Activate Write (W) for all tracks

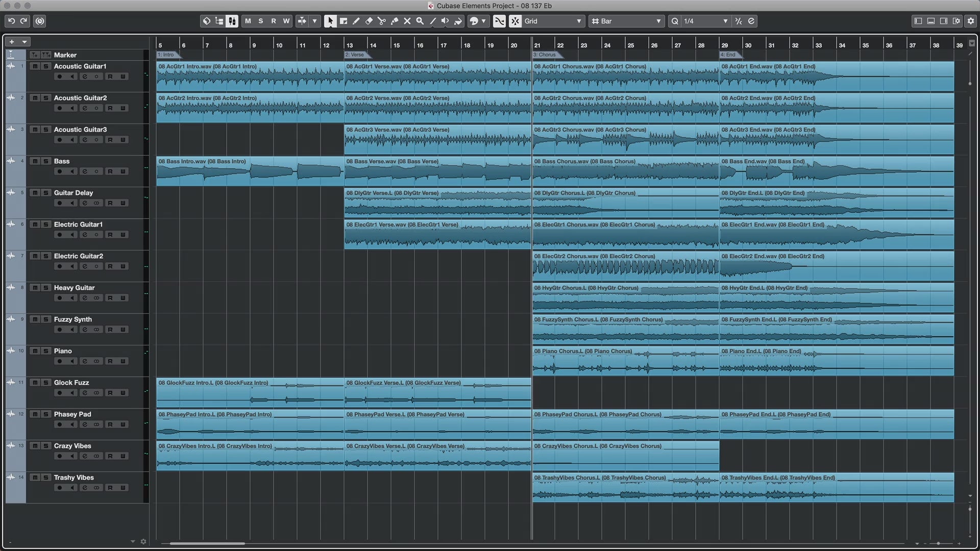286,21
